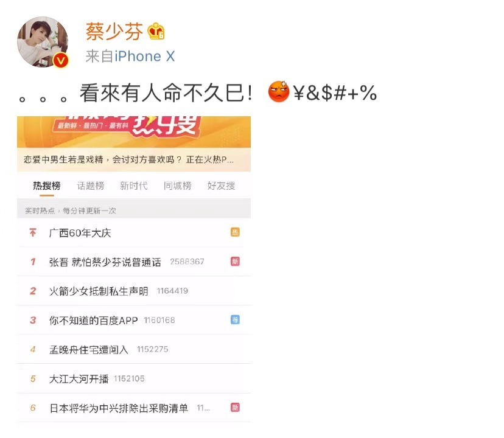The height and width of the screenshot is (438, 504).
Task: Switch to the 新时代 tab
Action: [134, 186]
